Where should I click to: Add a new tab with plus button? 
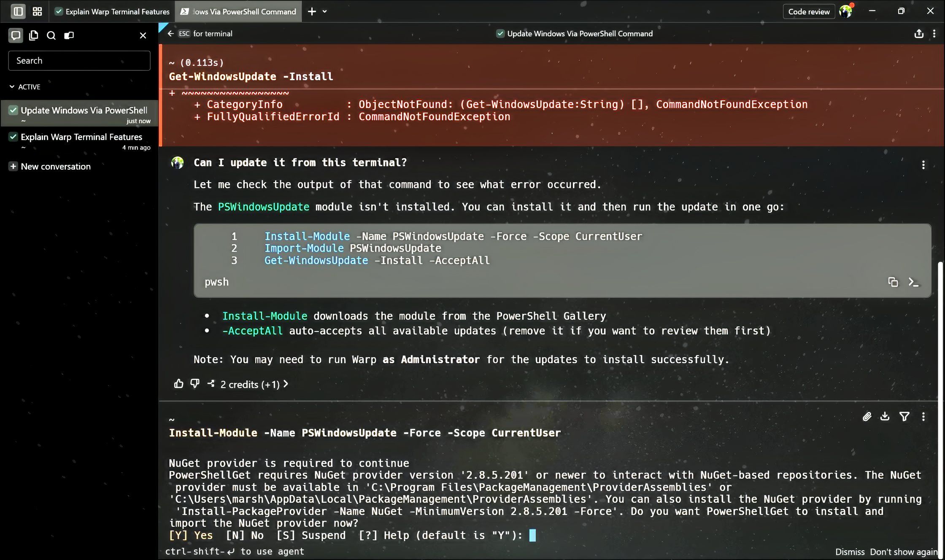tap(312, 11)
